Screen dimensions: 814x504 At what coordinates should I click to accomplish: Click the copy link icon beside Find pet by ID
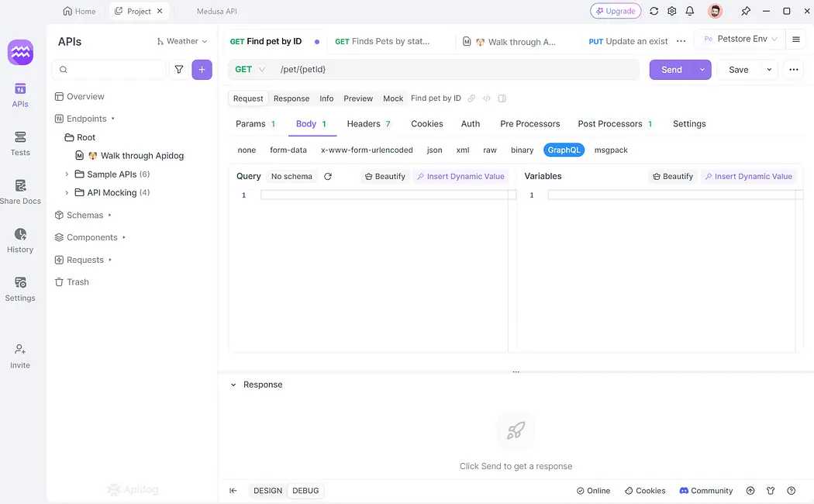tap(471, 98)
